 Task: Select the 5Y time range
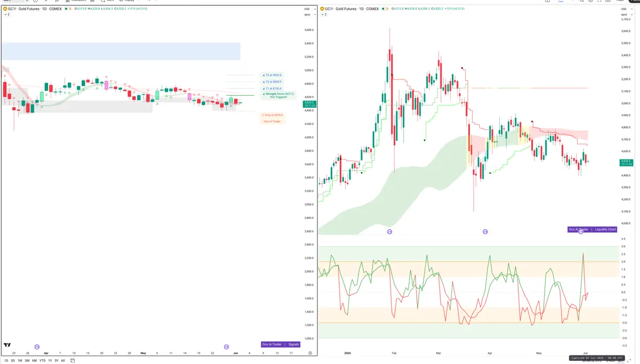coord(56,360)
